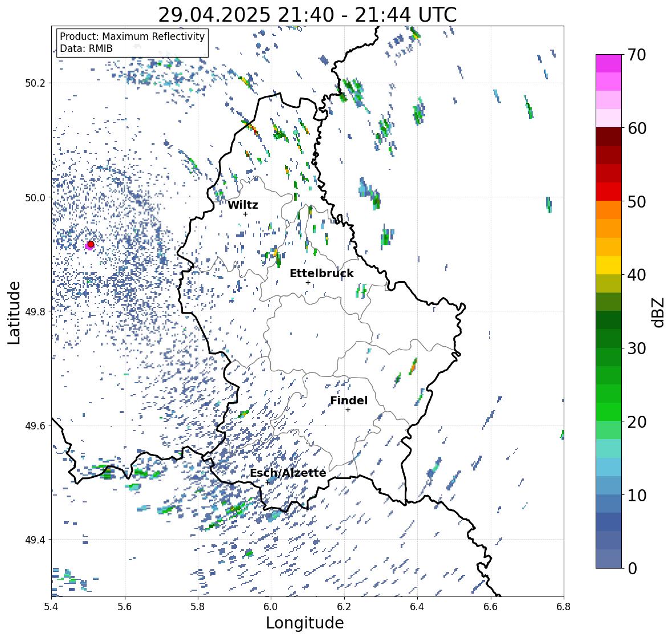
Task: Click the longitude tick 5.6
Action: pyautogui.click(x=125, y=606)
